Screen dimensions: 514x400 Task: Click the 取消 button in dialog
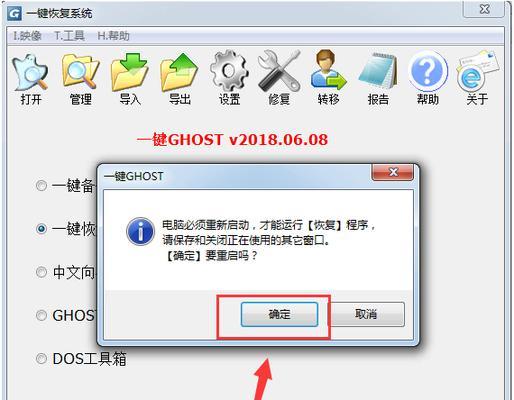click(x=366, y=314)
